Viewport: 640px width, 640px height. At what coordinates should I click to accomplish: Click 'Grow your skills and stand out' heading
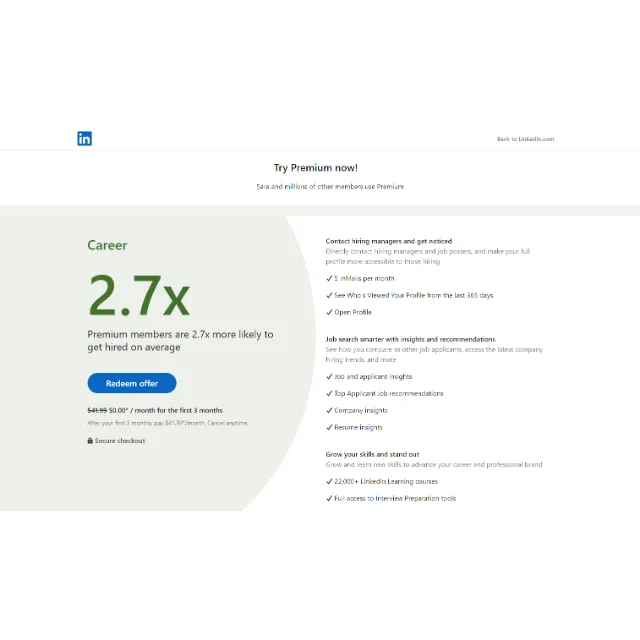(x=372, y=454)
